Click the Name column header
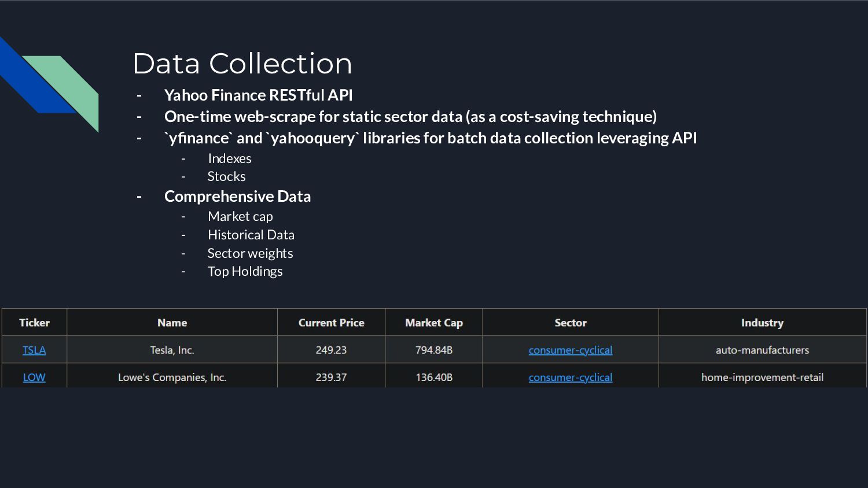 (172, 323)
